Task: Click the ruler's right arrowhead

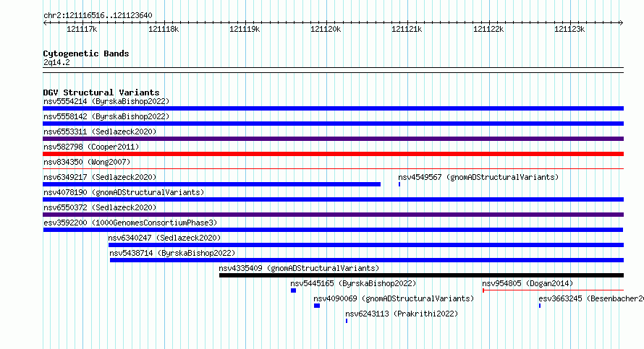Action: [621, 23]
